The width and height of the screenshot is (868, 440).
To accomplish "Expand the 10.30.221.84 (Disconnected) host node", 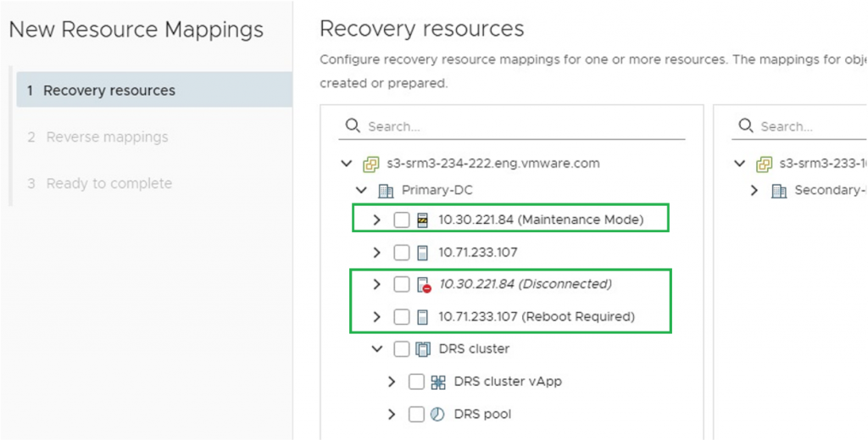I will tap(377, 285).
